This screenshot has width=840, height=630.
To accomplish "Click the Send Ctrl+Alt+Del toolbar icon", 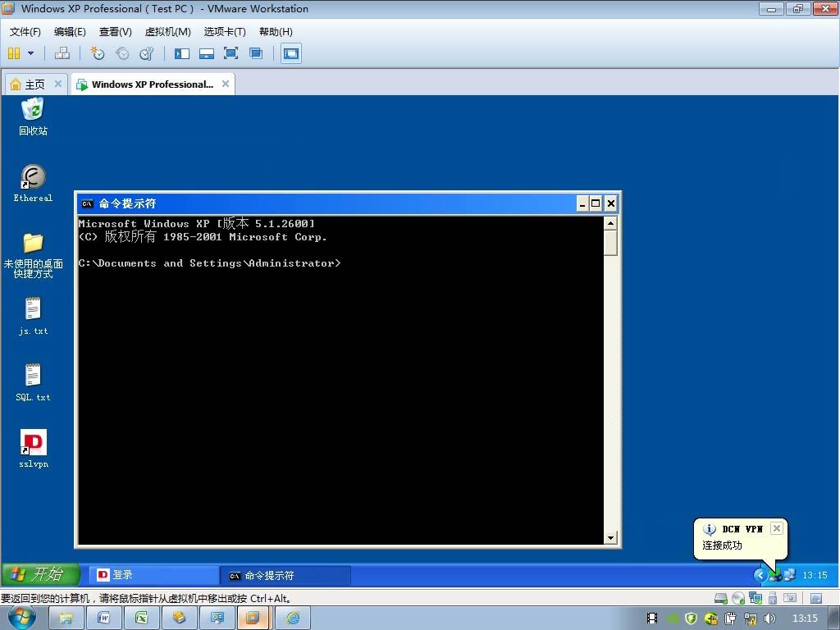I will coord(62,53).
